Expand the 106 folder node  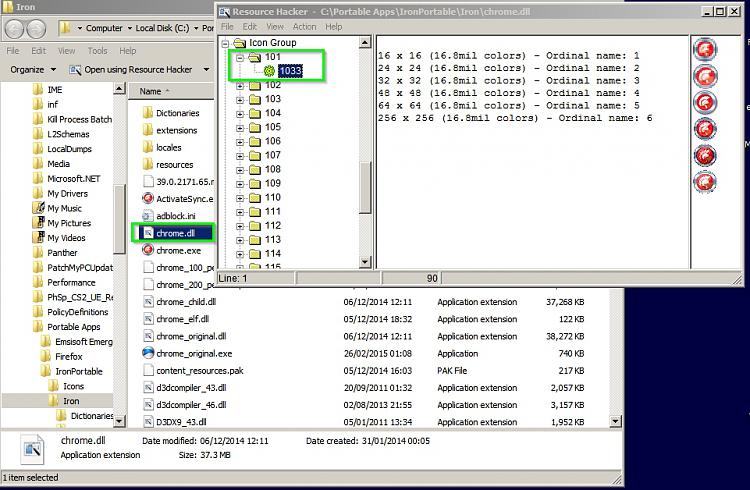(x=240, y=142)
